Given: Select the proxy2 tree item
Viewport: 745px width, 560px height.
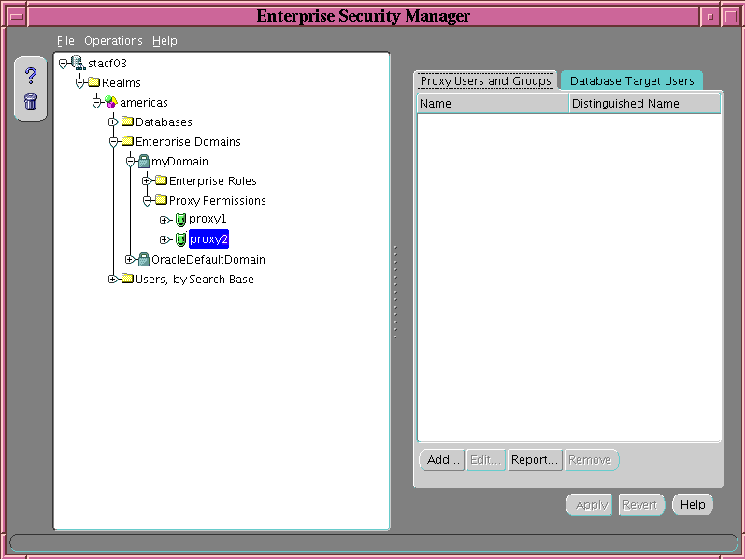Looking at the screenshot, I should pyautogui.click(x=208, y=239).
